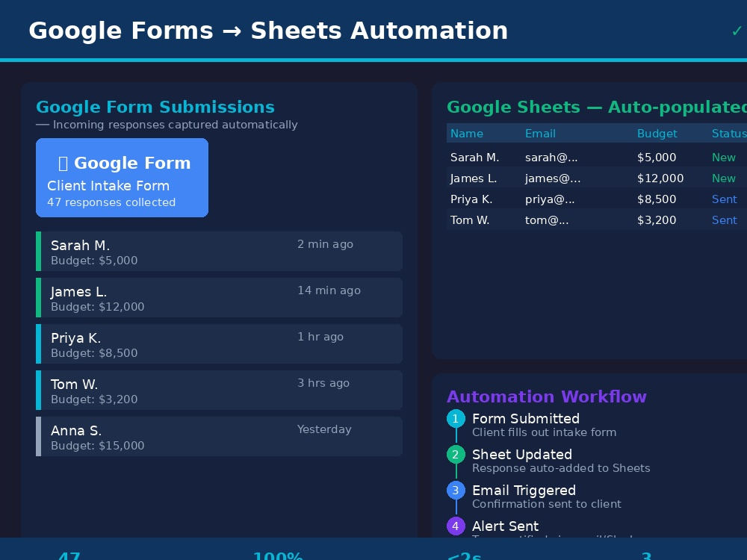The width and height of the screenshot is (747, 560).
Task: Click New status in James L. row
Action: [724, 178]
